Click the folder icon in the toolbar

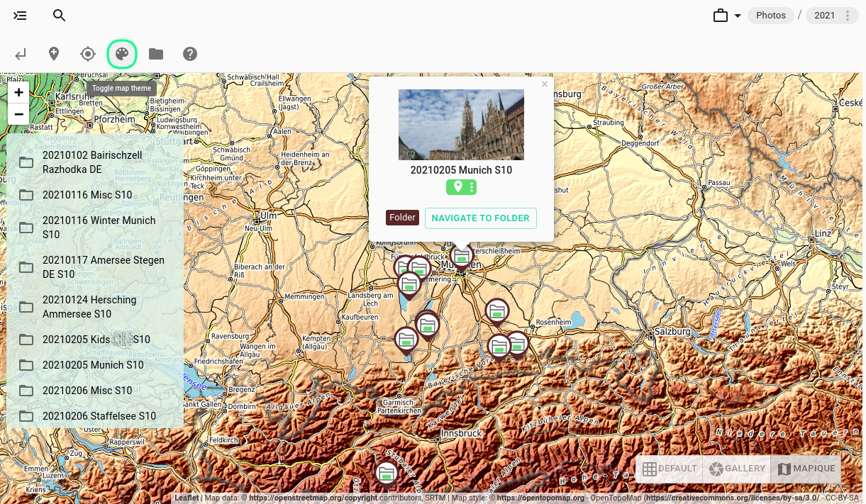156,54
